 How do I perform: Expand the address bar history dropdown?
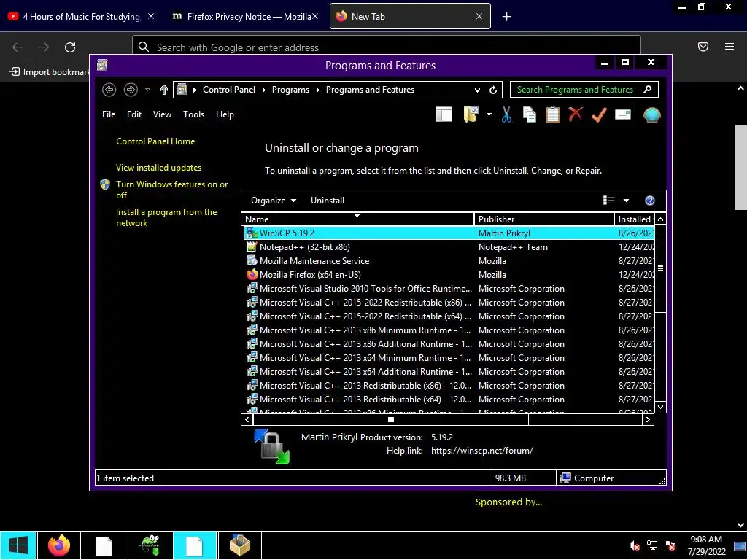tap(477, 90)
